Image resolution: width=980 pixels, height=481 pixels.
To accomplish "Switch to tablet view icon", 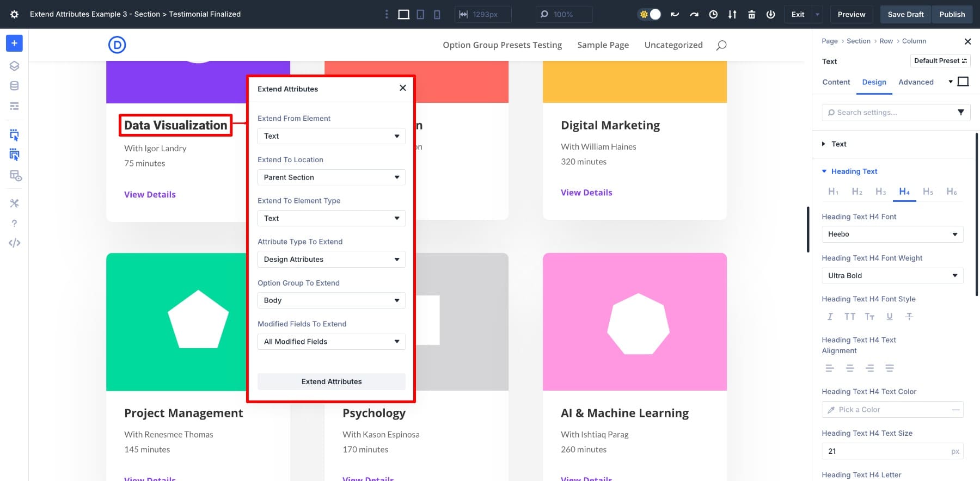I will (420, 15).
